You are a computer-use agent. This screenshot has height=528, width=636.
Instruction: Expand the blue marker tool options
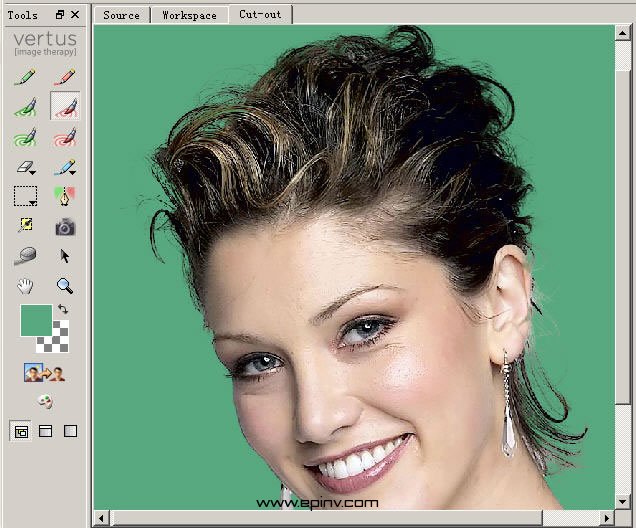pos(66,168)
